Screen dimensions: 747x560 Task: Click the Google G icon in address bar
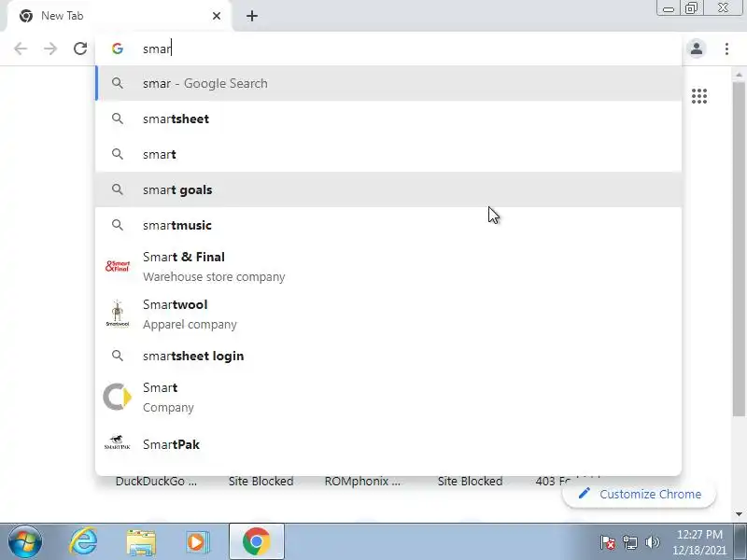coord(118,49)
